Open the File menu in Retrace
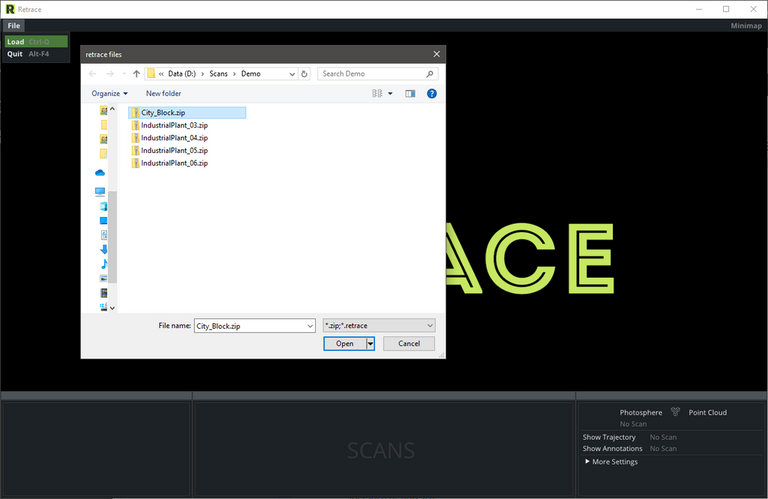 [14, 25]
